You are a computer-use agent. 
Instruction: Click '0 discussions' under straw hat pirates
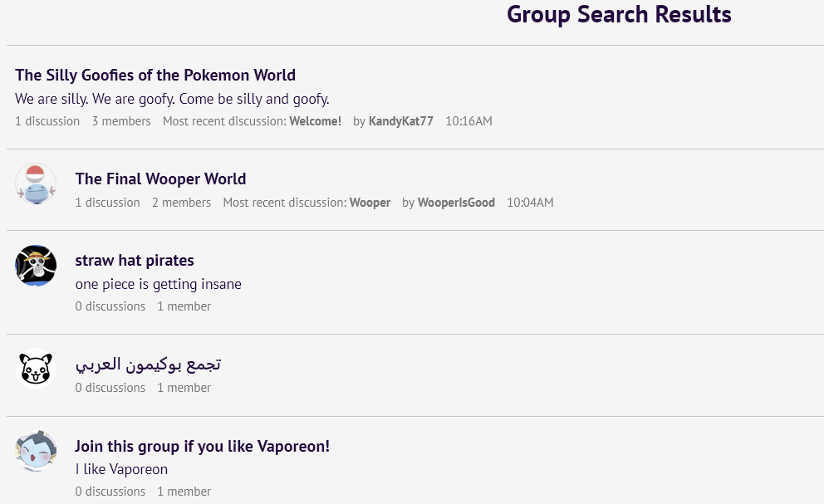point(110,306)
